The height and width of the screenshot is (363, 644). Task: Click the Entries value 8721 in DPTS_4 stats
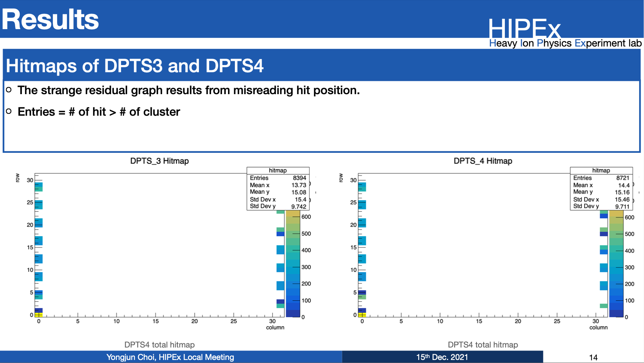tap(623, 178)
